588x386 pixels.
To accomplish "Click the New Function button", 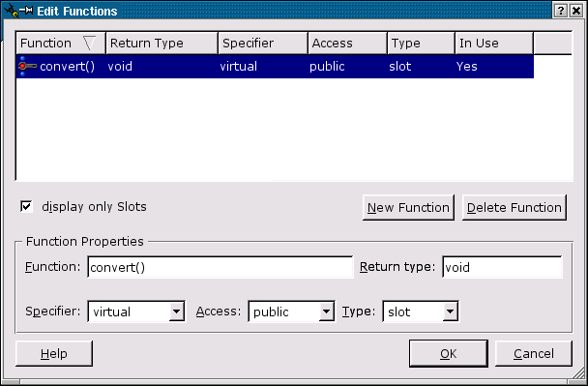I will click(408, 207).
